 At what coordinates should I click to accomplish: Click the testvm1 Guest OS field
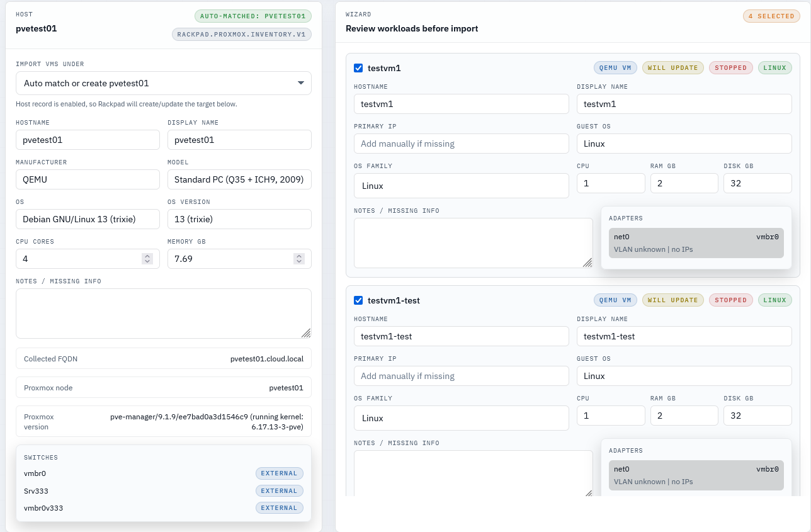(x=684, y=144)
